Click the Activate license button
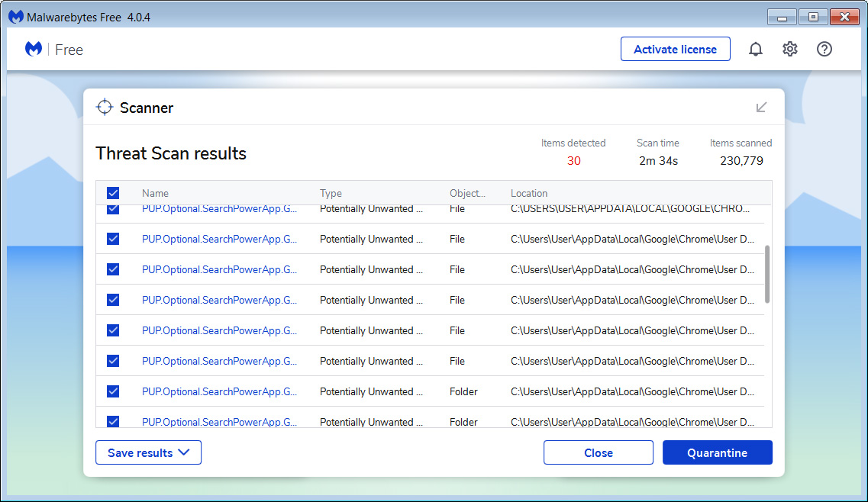Image resolution: width=868 pixels, height=502 pixels. (x=675, y=49)
